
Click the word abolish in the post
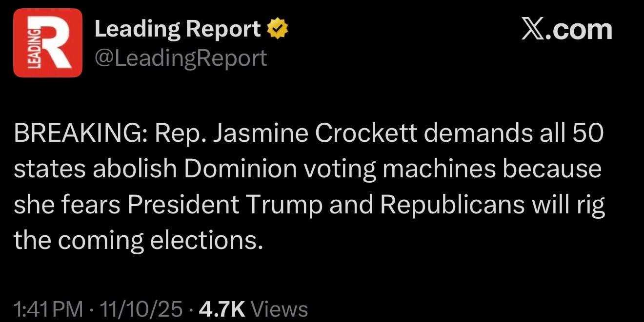pos(128,169)
